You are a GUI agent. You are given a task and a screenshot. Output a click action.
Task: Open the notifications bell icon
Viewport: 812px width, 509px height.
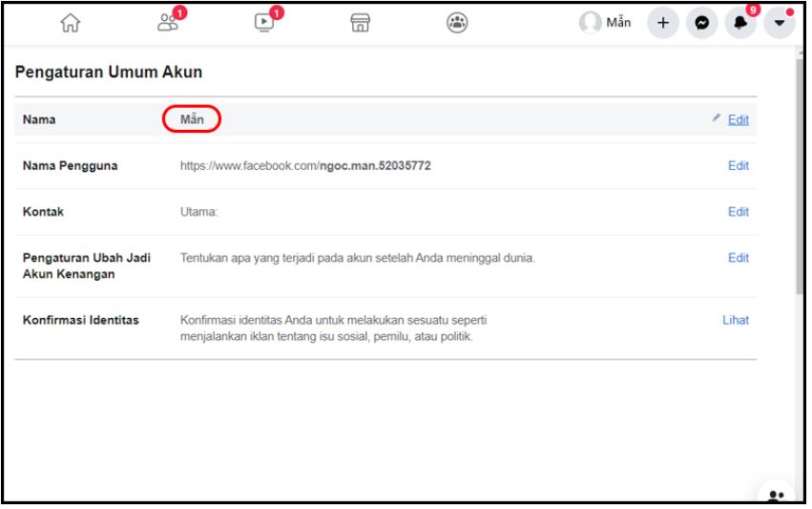pyautogui.click(x=741, y=23)
